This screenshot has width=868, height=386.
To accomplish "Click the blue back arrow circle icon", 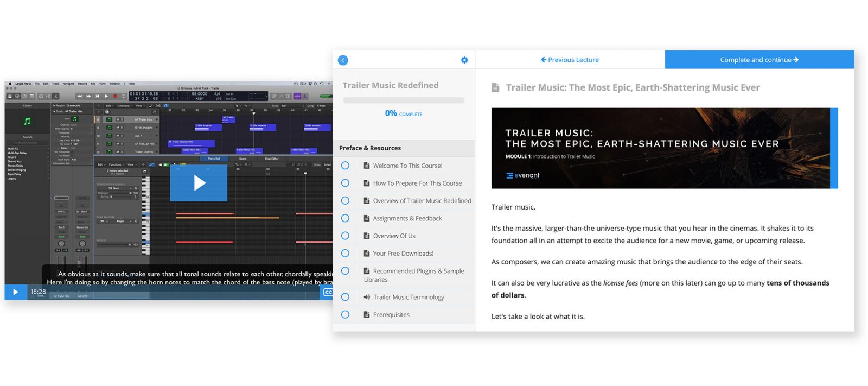I will pos(343,60).
